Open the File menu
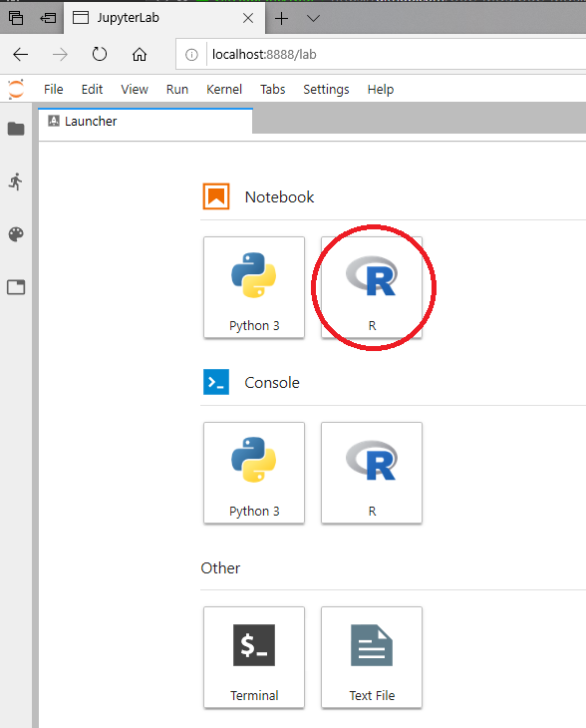This screenshot has height=728, width=586. (x=54, y=89)
